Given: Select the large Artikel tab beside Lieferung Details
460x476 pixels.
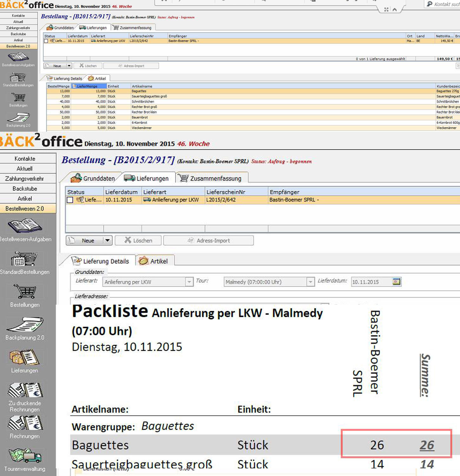Looking at the screenshot, I should [155, 261].
